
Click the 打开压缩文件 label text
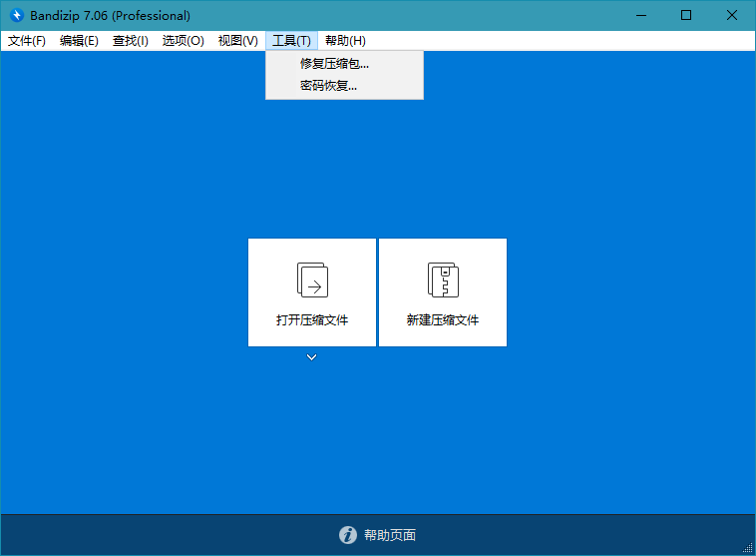(x=312, y=320)
